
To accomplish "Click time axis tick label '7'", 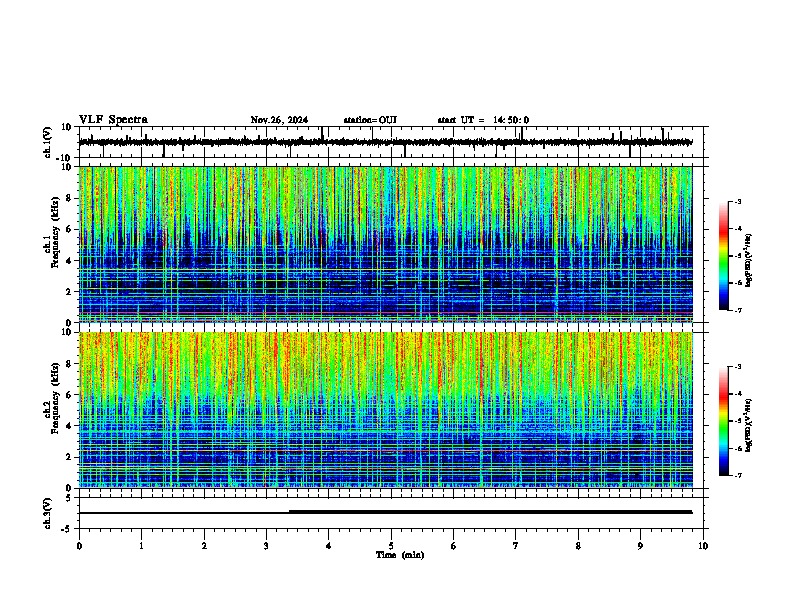I will tap(516, 546).
